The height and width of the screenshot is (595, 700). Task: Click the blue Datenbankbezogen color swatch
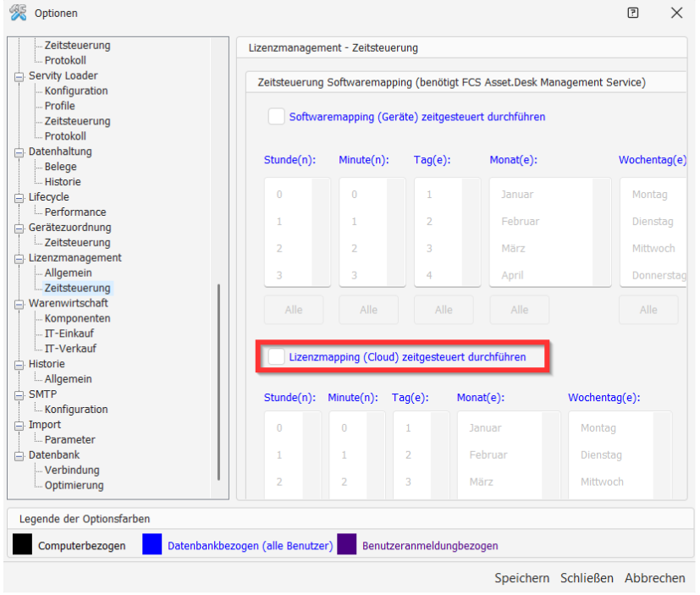pos(152,544)
